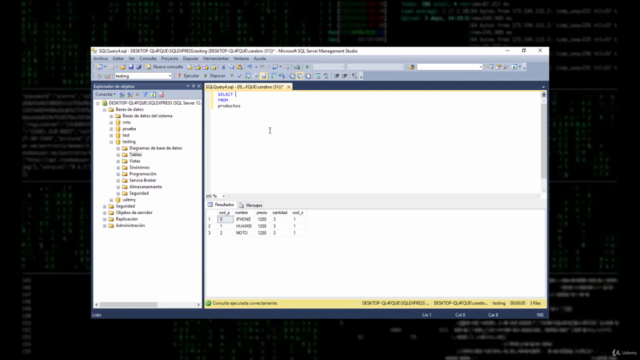Click the Redo arrow icon
Viewport: 640px width, 360px height.
(262, 67)
